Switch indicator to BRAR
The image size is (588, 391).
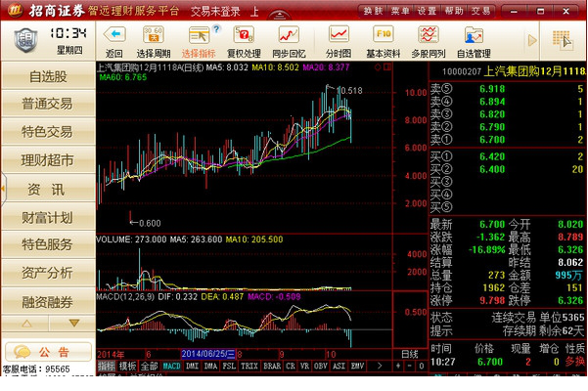[272, 366]
